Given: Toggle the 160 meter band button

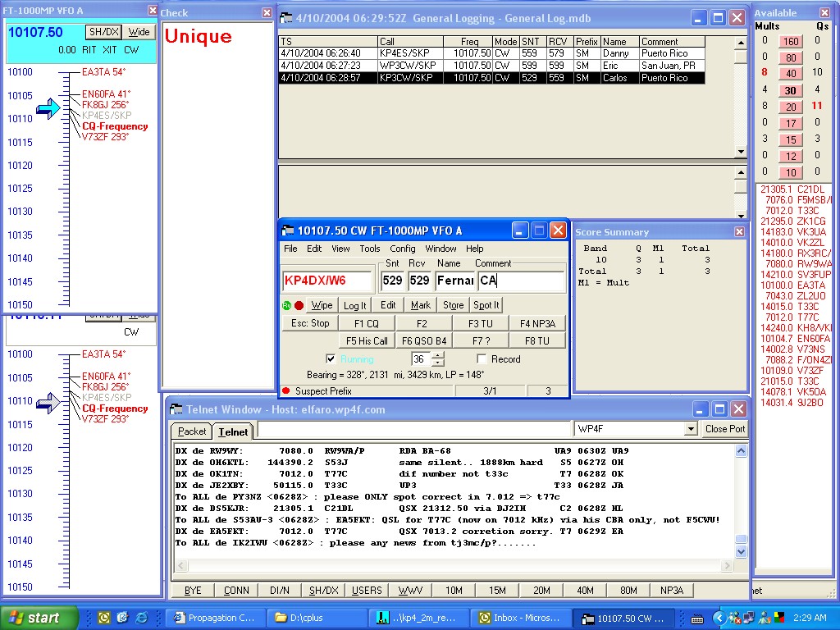Looking at the screenshot, I should click(791, 41).
